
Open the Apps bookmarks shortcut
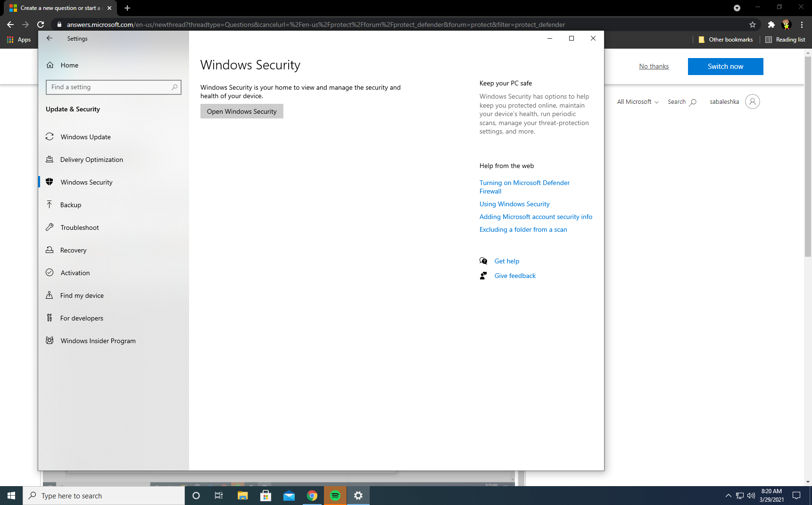pos(19,40)
